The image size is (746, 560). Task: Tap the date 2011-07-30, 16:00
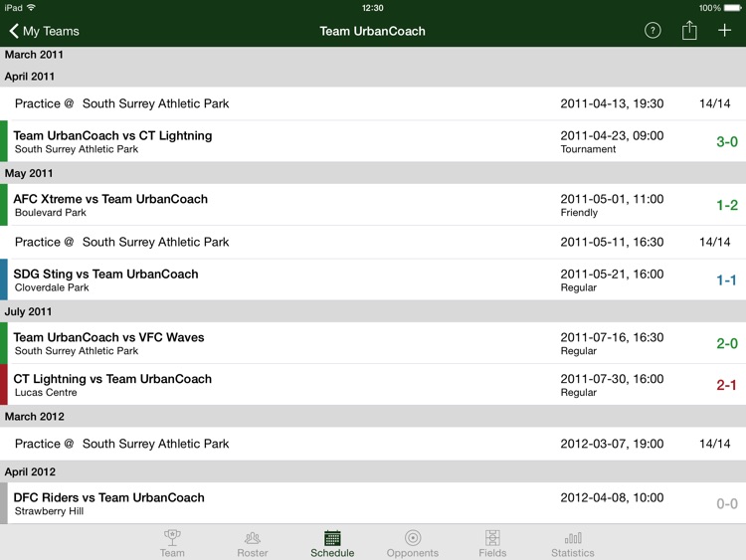[612, 379]
